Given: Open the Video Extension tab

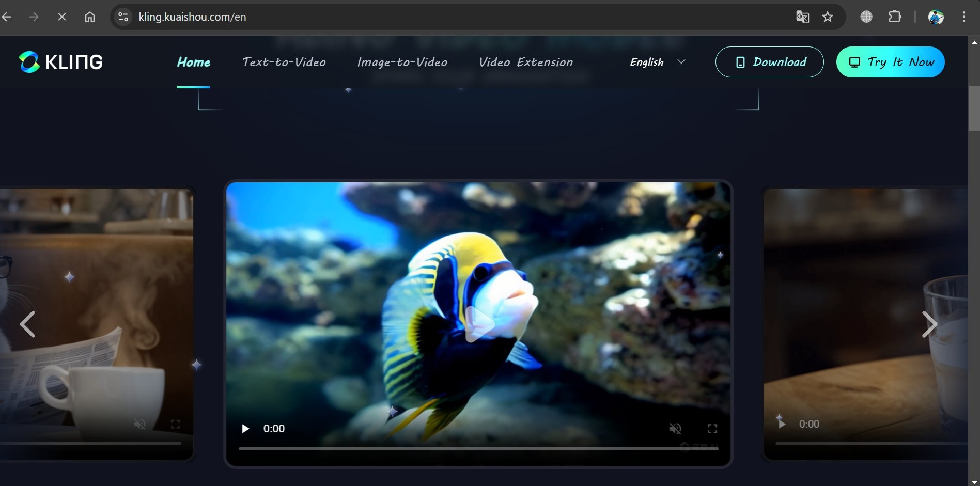Looking at the screenshot, I should pos(526,62).
